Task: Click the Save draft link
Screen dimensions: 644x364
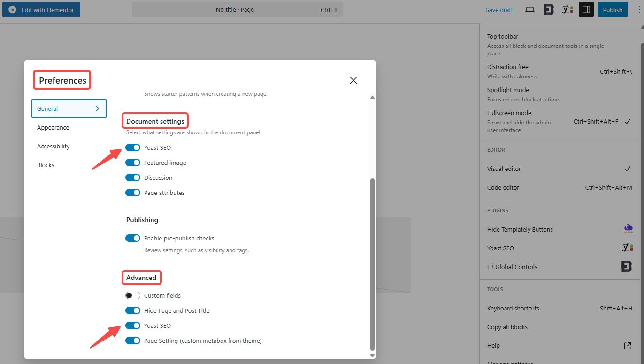Action: point(499,9)
